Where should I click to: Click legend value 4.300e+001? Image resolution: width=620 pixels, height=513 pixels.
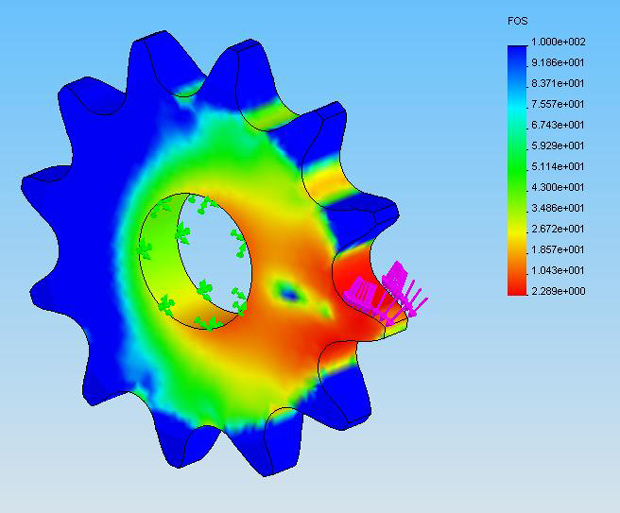point(558,187)
